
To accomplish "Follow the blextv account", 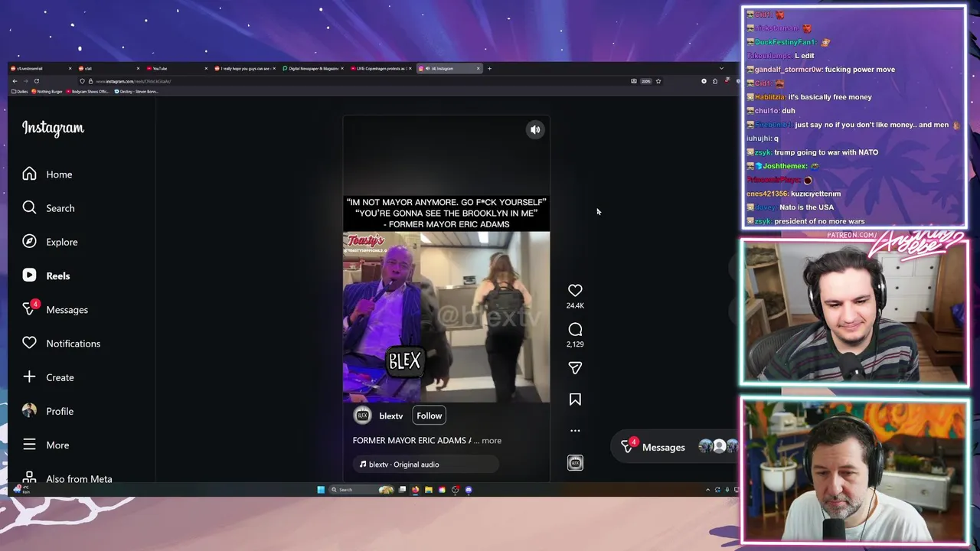I will click(x=429, y=416).
